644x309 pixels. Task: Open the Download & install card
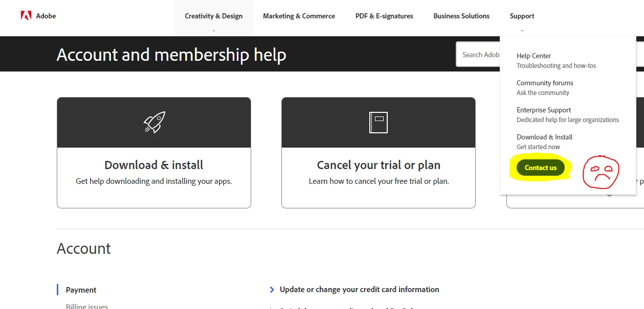tap(154, 153)
